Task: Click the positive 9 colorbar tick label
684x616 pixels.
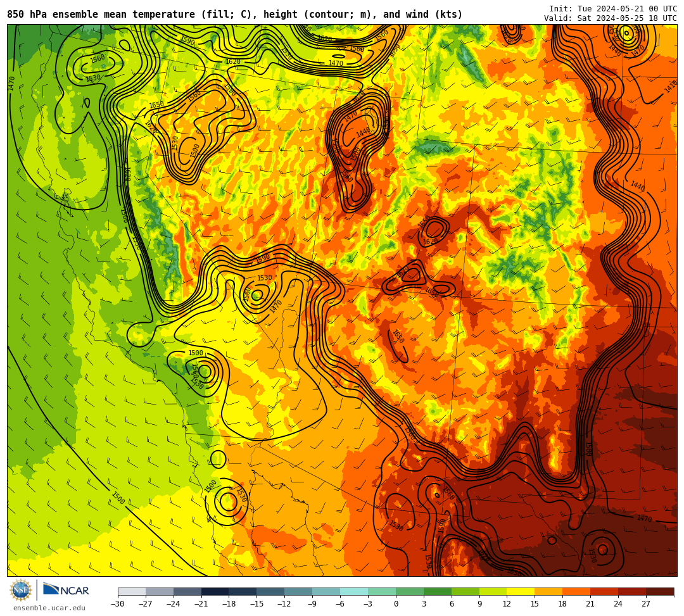Action: tap(479, 604)
